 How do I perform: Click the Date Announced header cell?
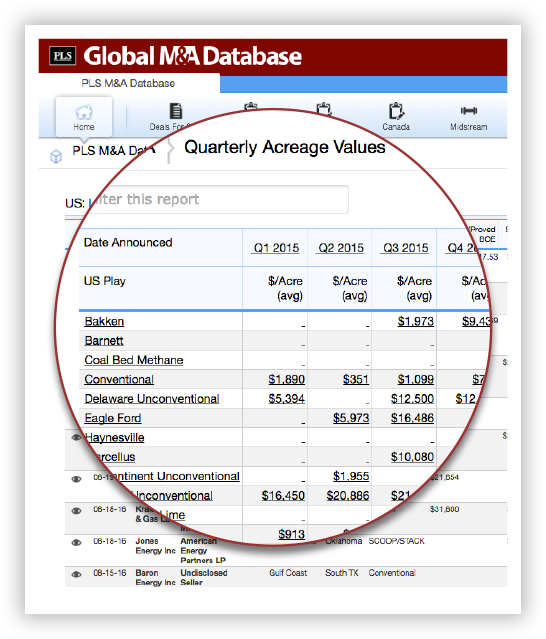pyautogui.click(x=161, y=248)
